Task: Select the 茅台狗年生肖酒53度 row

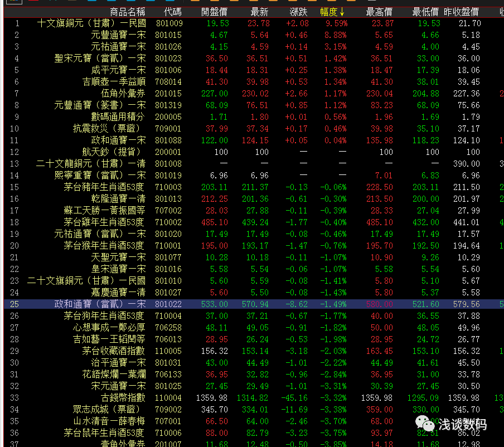Action: click(254, 316)
